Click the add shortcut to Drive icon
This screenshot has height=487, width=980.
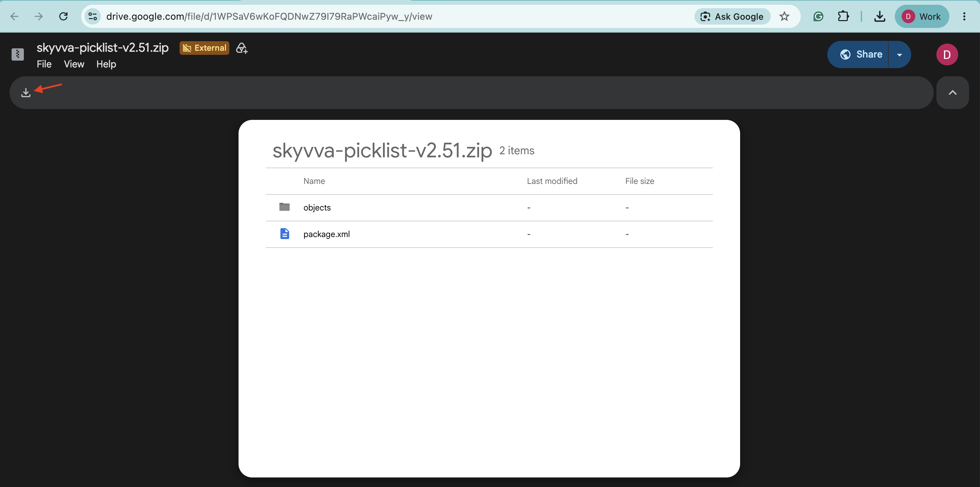(242, 48)
